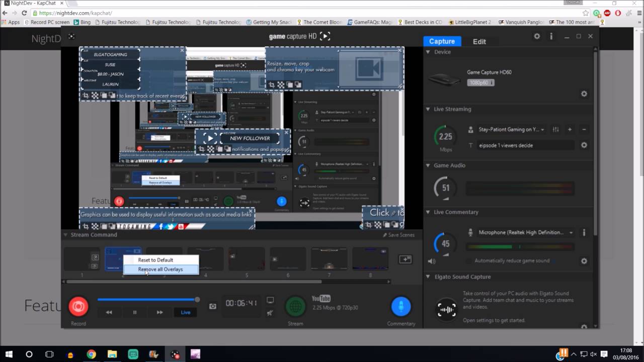Viewport: 644px width, 362px height.
Task: Start streaming with the green Stream globe
Action: coord(295,306)
